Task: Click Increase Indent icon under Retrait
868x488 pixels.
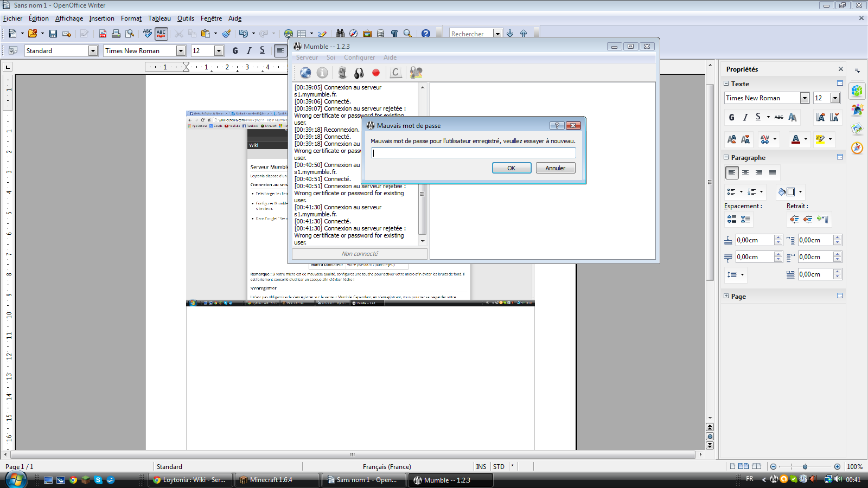Action: click(x=794, y=219)
